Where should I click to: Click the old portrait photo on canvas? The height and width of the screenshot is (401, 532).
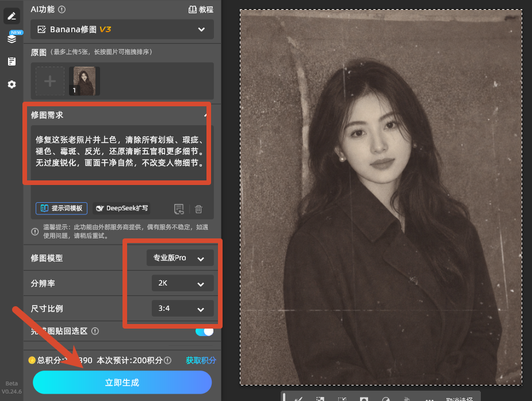381,197
